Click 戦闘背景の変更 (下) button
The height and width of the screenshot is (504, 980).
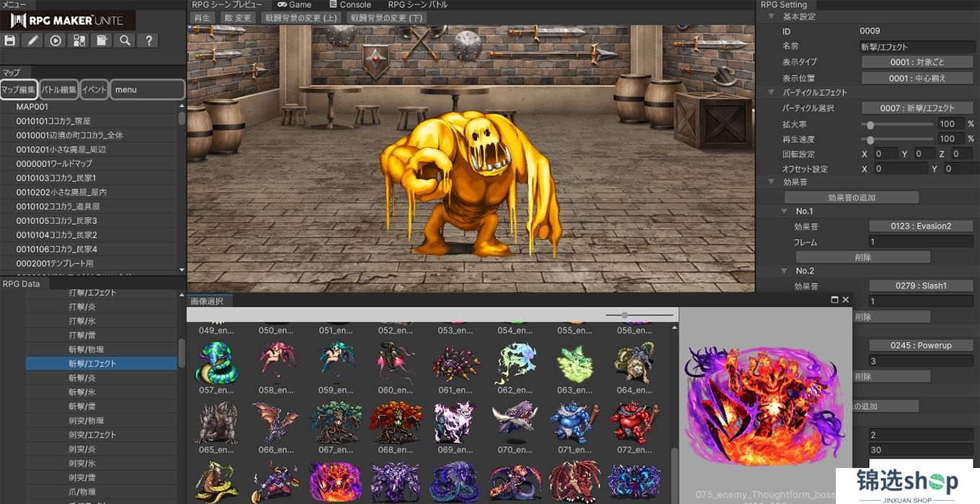click(386, 18)
